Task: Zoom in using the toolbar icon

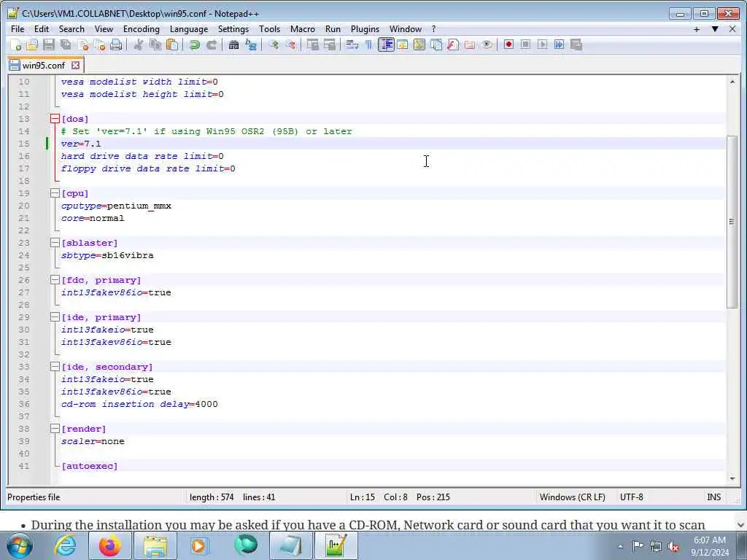Action: [x=274, y=44]
